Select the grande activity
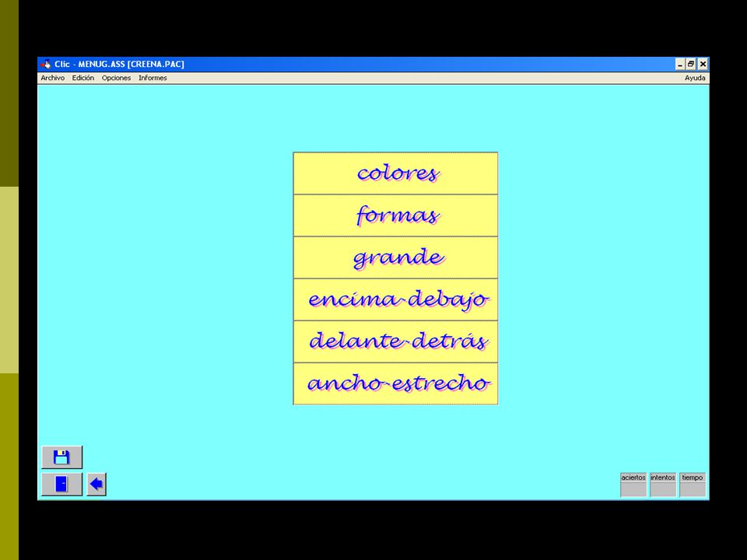Screen dimensions: 747x560 pyautogui.click(x=395, y=257)
